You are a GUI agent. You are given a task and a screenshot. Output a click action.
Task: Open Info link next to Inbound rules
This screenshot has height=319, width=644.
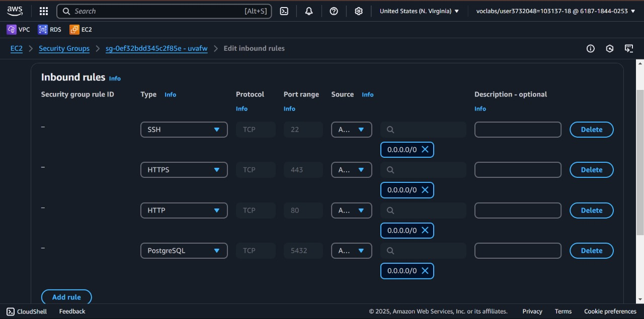pyautogui.click(x=115, y=78)
